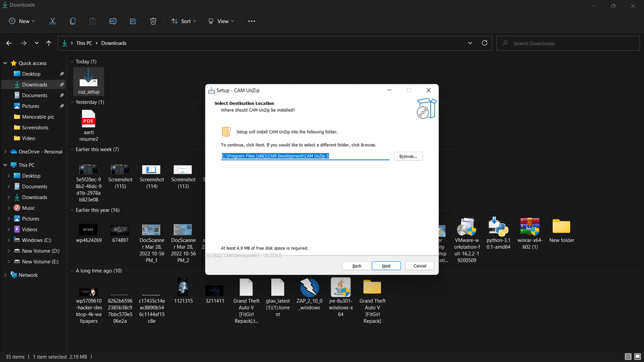This screenshot has height=362, width=644.
Task: Click the destination folder path field
Action: [305, 156]
